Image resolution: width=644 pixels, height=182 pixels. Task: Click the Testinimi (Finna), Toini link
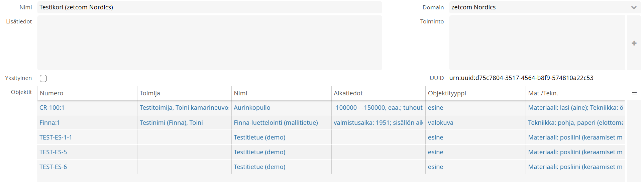point(171,123)
